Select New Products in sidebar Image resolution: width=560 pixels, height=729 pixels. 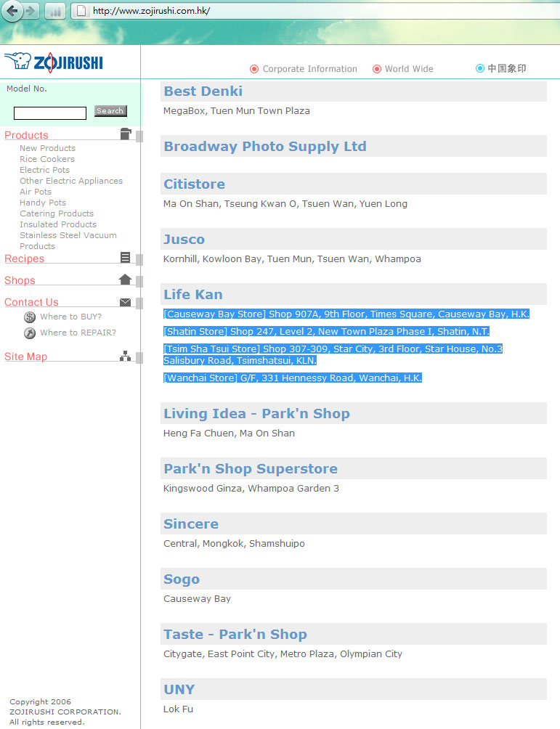click(x=47, y=148)
